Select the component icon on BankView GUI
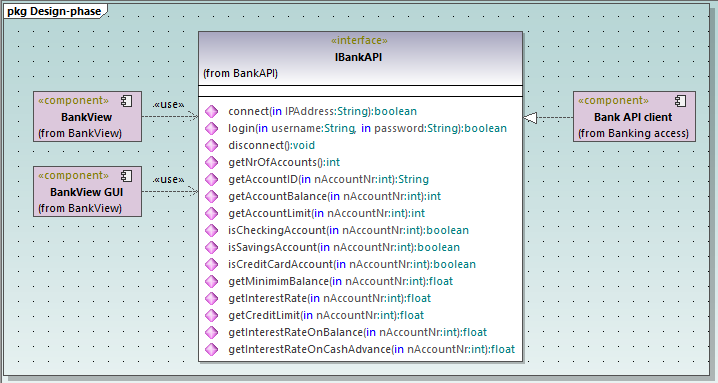This screenshot has width=718, height=383. coord(127,176)
